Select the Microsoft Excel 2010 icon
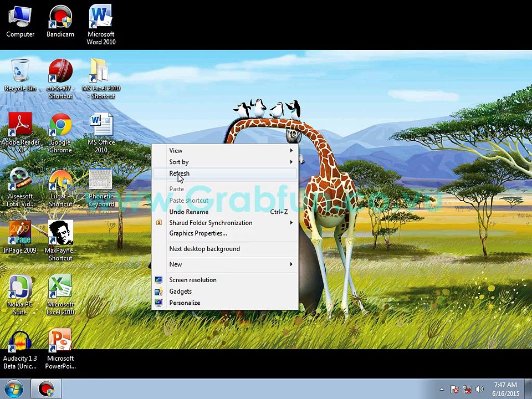Viewport: 532px width, 399px height. click(60, 295)
